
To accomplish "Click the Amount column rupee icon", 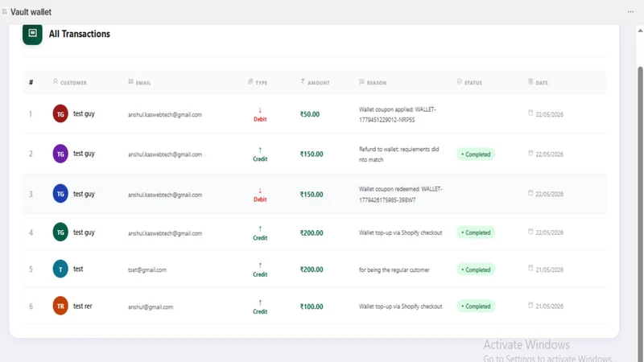I will tap(303, 82).
